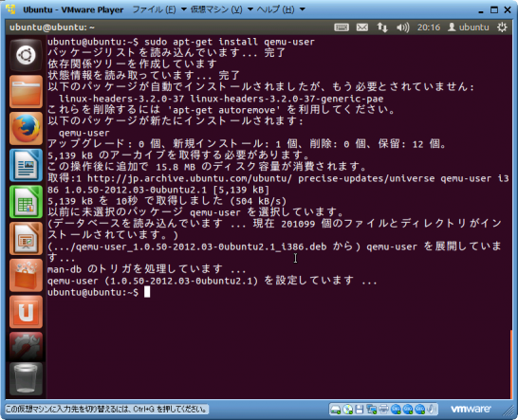Expand the 仮想マシン (V) dropdown arrow
The height and width of the screenshot is (420, 518).
250,9
